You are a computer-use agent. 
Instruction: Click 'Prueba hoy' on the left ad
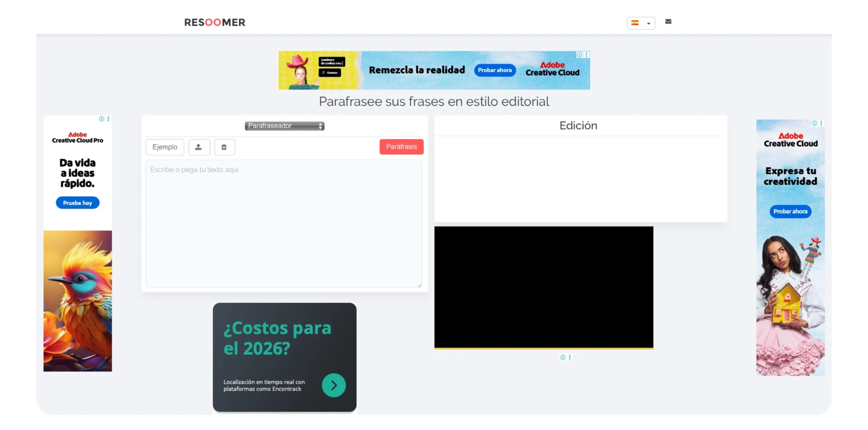(x=77, y=203)
